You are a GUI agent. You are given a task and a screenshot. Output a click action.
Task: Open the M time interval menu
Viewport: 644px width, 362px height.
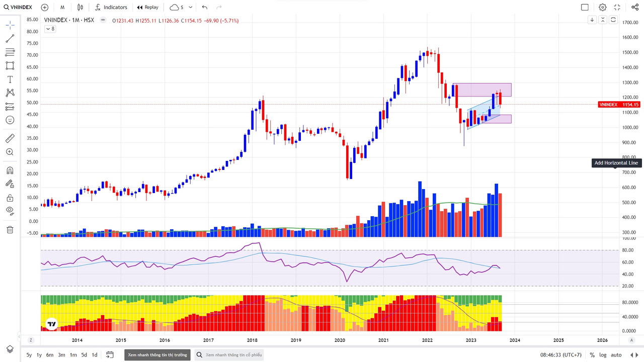point(62,7)
